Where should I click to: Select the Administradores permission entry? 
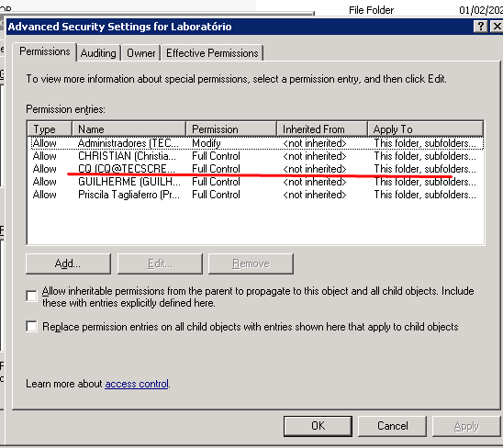click(255, 143)
